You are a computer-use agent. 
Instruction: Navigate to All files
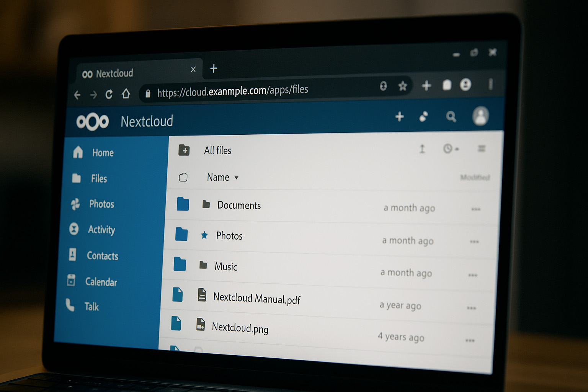point(217,150)
